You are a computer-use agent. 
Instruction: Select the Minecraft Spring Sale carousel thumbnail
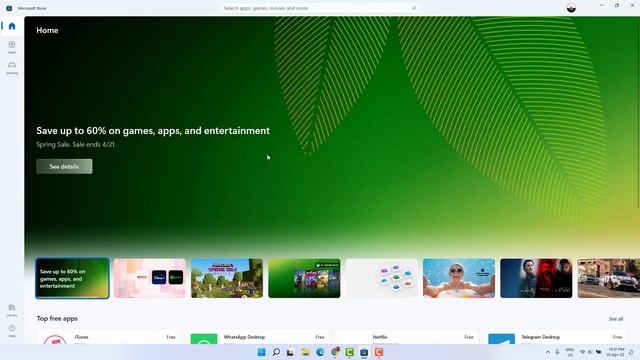coord(227,278)
